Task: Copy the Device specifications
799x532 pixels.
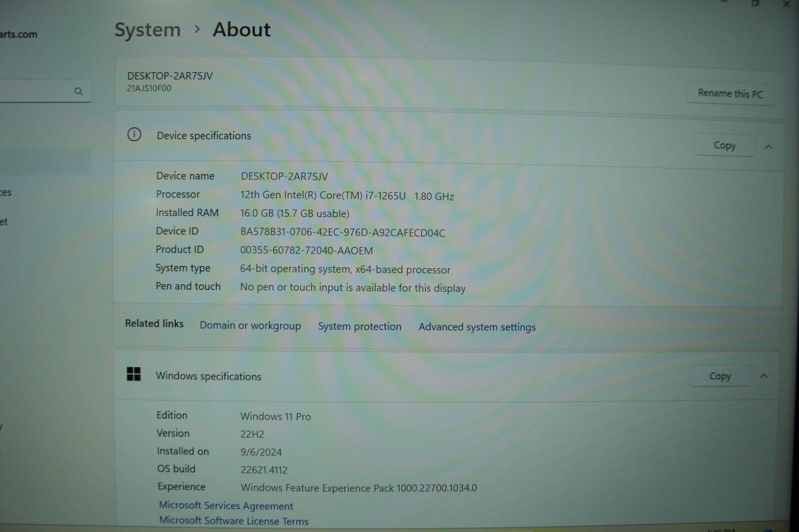Action: tap(724, 145)
